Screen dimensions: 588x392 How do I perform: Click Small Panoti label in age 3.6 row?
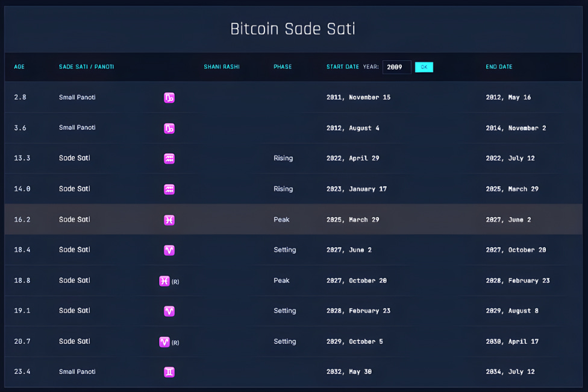pyautogui.click(x=77, y=127)
